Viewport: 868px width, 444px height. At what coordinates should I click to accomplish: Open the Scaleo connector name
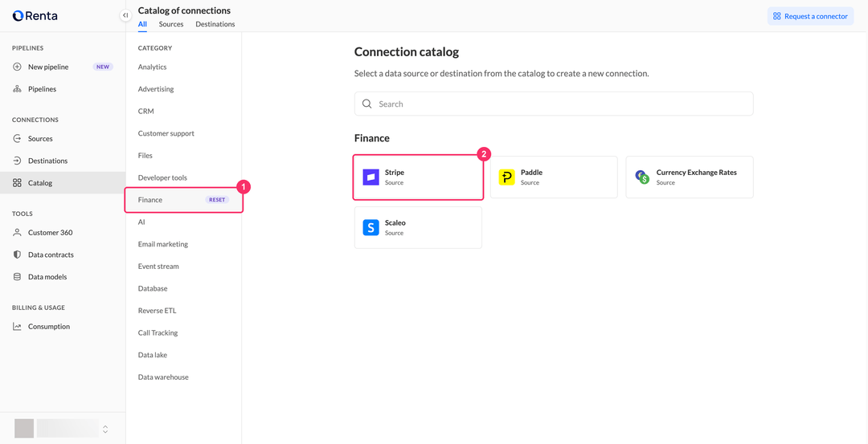pyautogui.click(x=395, y=223)
